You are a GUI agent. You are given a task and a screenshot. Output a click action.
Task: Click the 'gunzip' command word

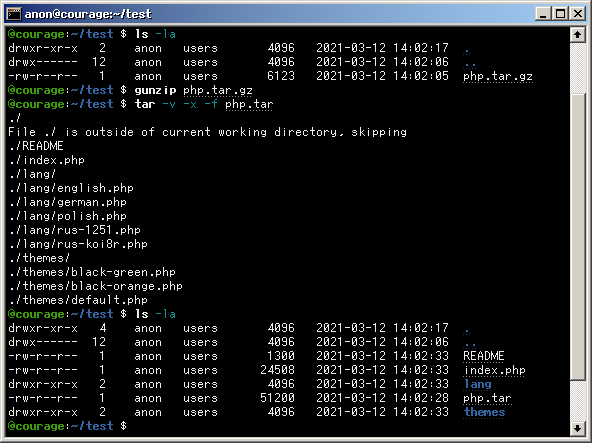tap(155, 90)
